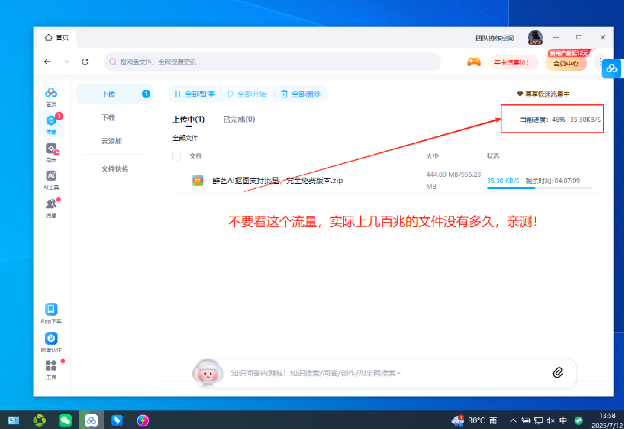The width and height of the screenshot is (624, 429).
Task: Click the 全部暂停 pause all button
Action: pyautogui.click(x=195, y=94)
